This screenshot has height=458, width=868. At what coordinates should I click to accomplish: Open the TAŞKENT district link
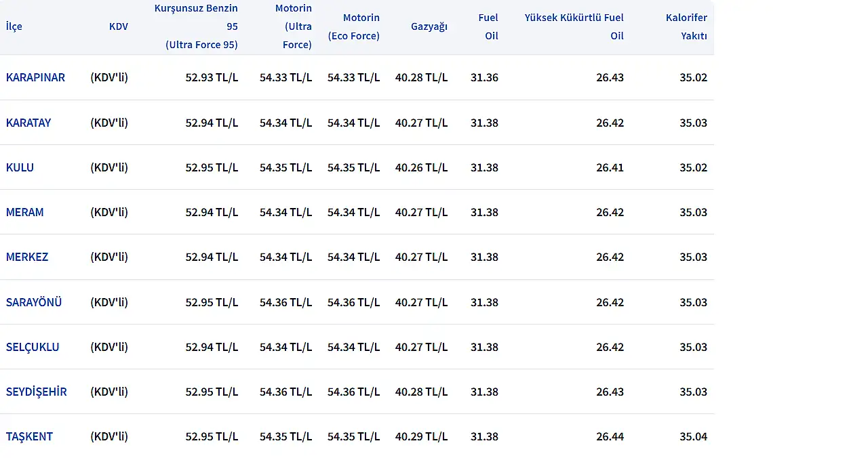29,436
